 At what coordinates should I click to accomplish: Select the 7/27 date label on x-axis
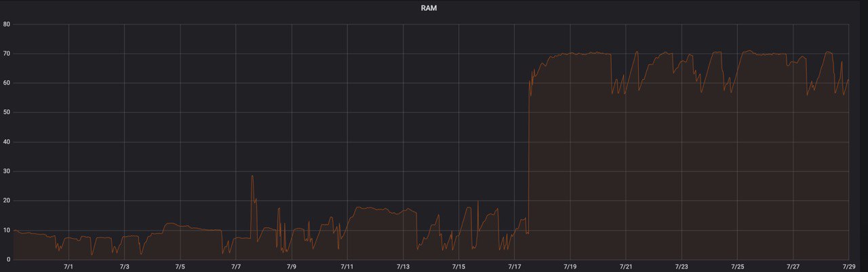pos(793,267)
